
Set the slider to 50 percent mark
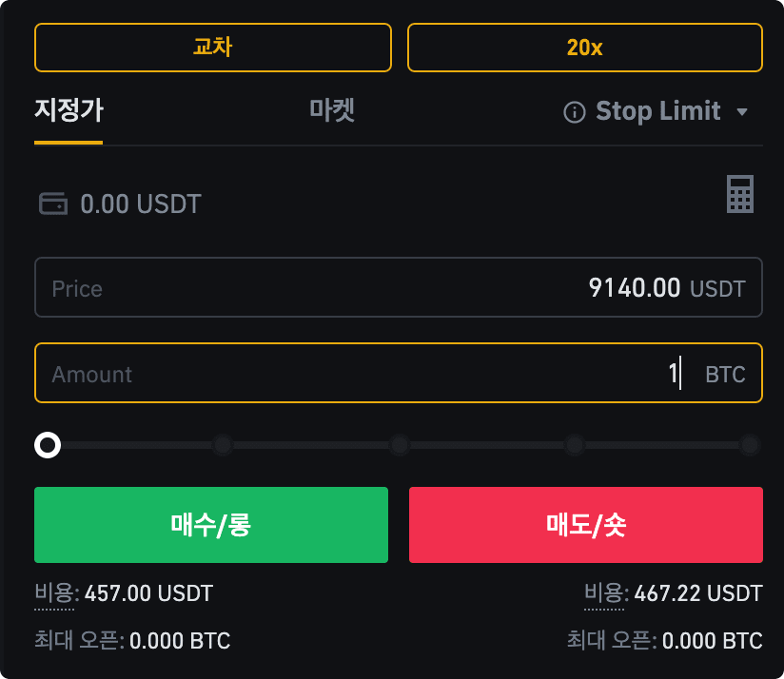(400, 445)
